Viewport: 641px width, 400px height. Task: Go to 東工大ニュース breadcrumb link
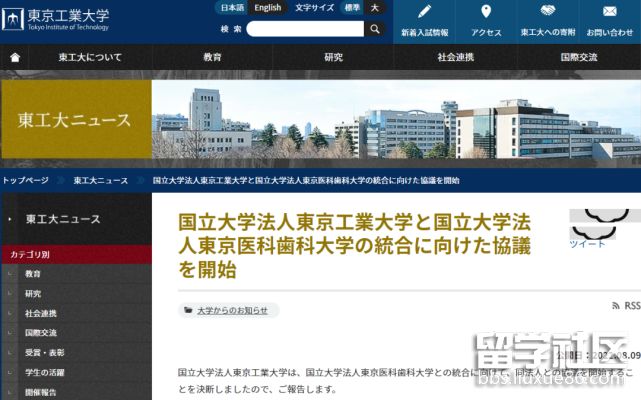pos(101,180)
